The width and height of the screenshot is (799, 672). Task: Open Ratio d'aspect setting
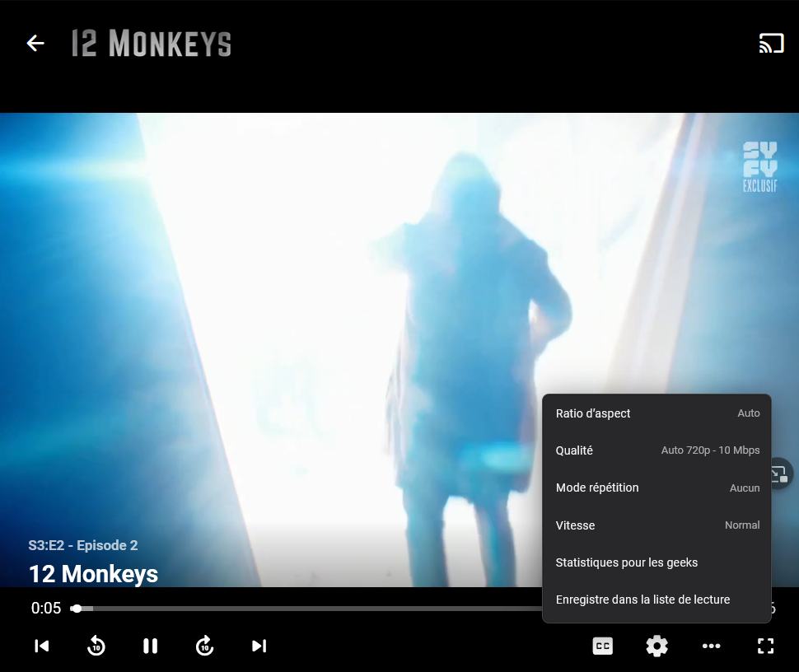click(x=656, y=413)
